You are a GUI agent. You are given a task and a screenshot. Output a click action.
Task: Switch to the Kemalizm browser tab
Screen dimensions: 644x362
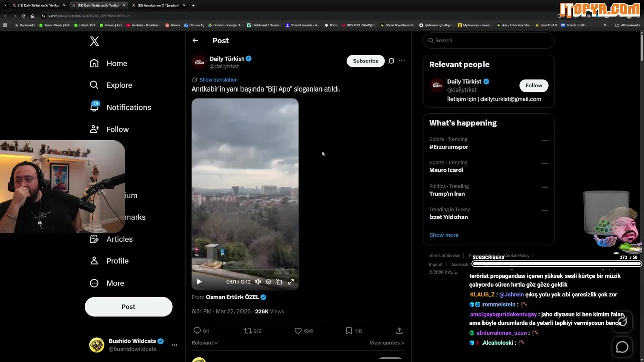click(158, 5)
